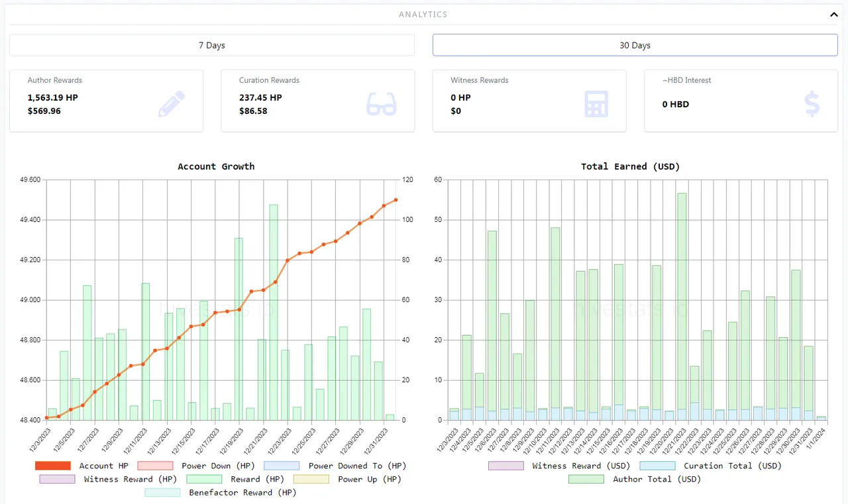848x504 pixels.
Task: Toggle the Power Up (HP) legend swatch
Action: click(x=311, y=479)
